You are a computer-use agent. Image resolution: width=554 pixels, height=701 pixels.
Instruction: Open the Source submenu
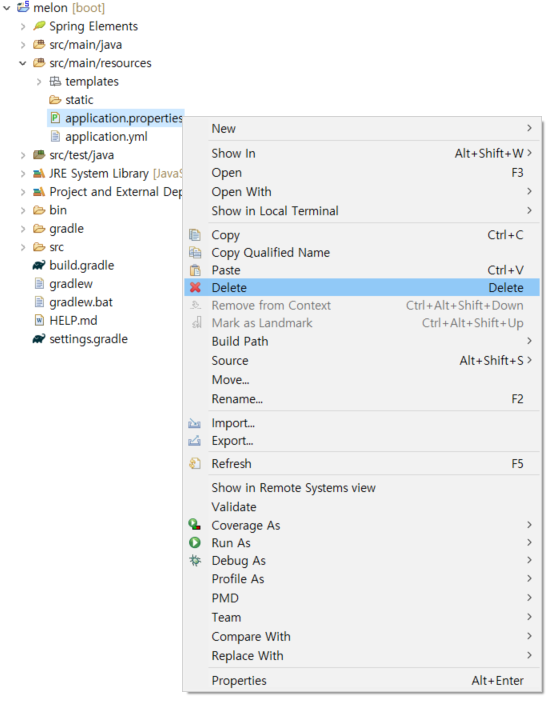click(x=362, y=360)
